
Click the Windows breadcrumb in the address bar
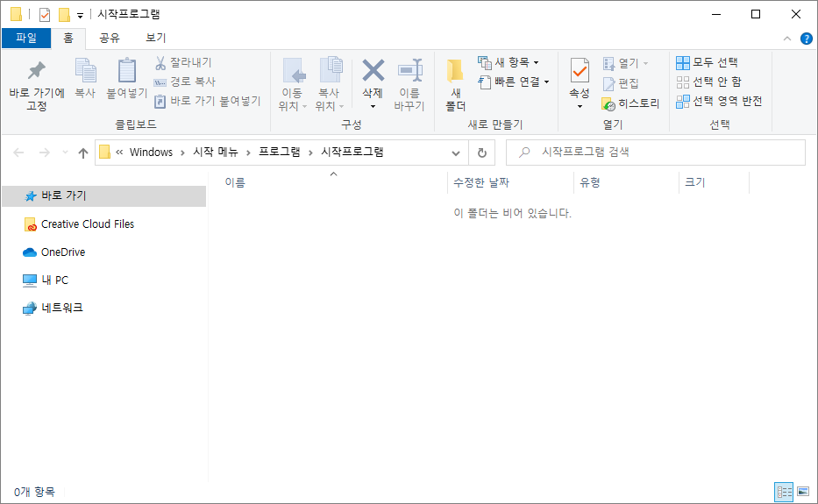point(152,153)
